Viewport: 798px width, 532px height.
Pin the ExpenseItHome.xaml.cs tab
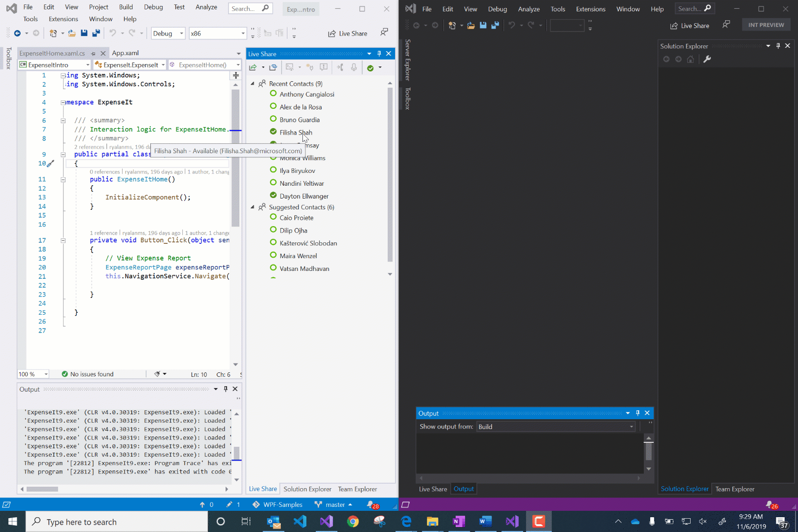point(93,53)
